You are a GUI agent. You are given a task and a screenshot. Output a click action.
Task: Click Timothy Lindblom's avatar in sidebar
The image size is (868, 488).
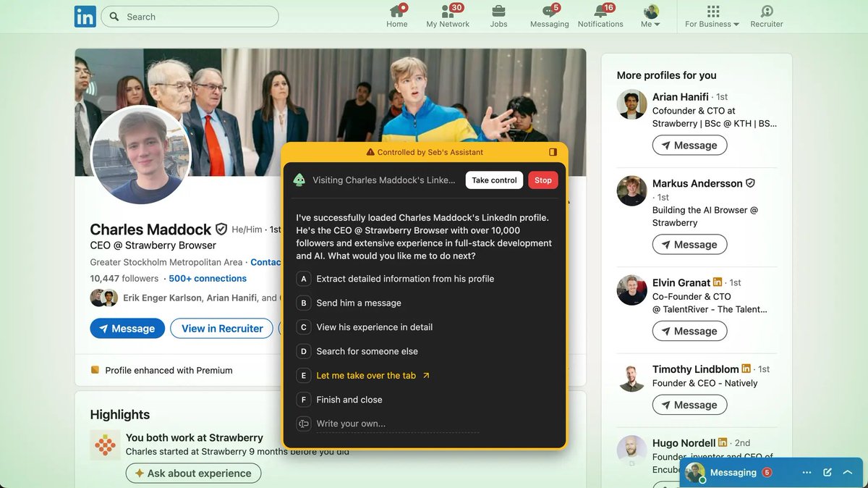[631, 376]
